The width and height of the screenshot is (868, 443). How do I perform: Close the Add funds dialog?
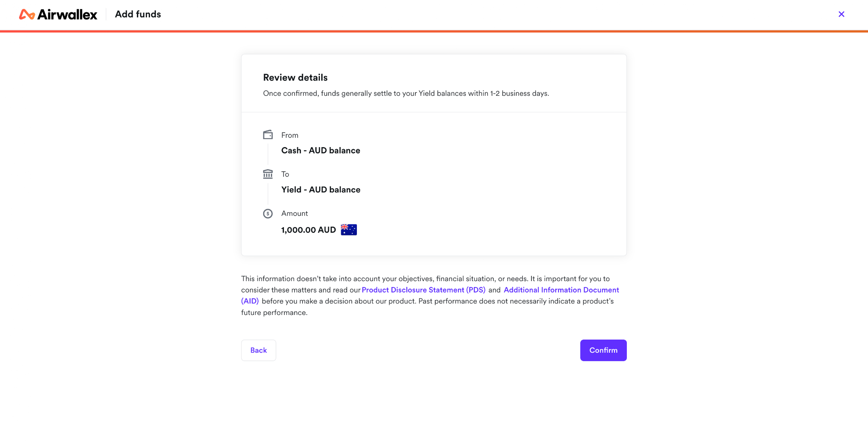[x=841, y=14]
